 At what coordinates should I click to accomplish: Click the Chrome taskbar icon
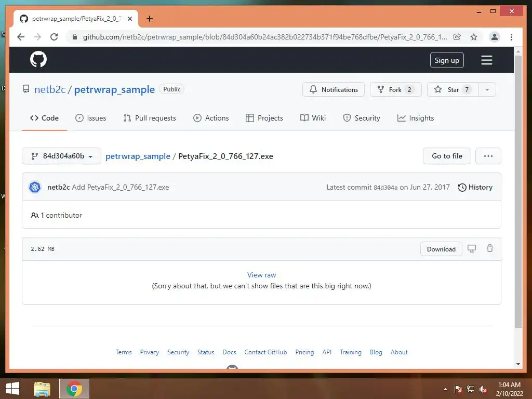[x=74, y=389]
